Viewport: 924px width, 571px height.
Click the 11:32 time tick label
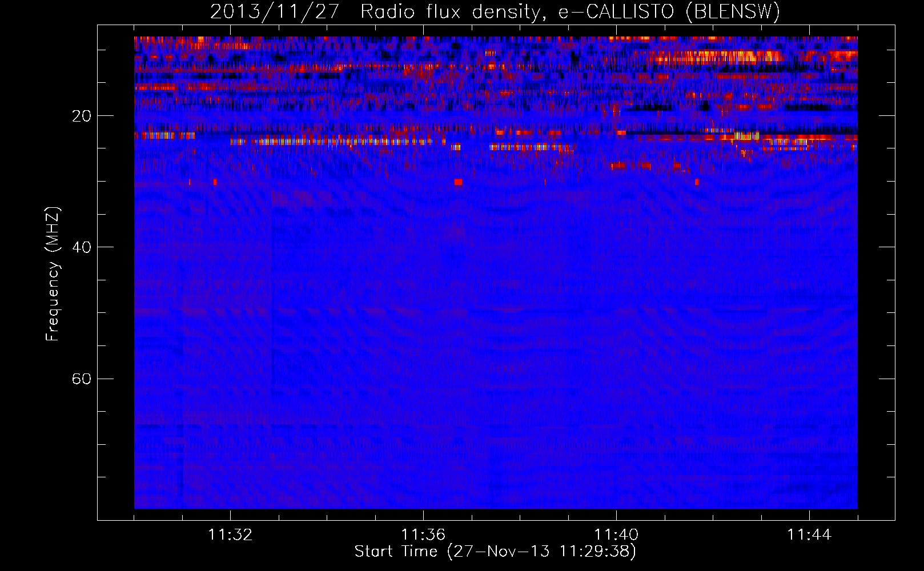(230, 534)
